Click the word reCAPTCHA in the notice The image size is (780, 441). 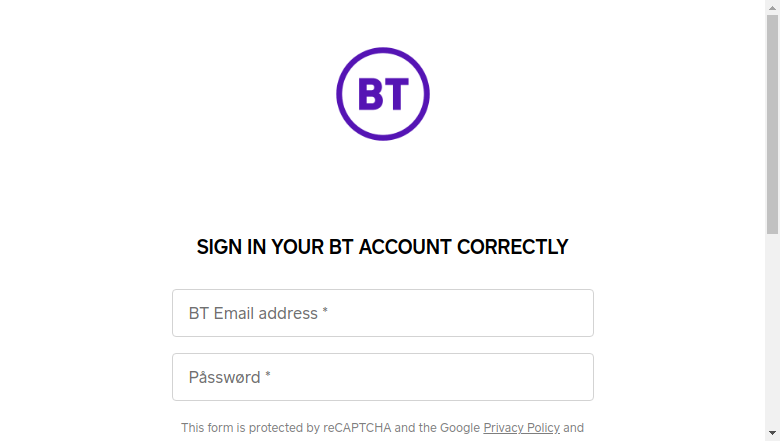coord(357,428)
